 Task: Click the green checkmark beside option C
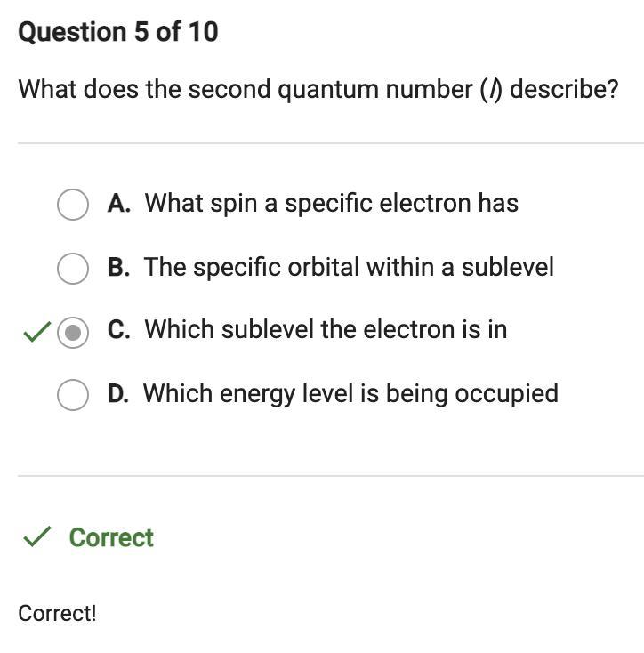(37, 332)
